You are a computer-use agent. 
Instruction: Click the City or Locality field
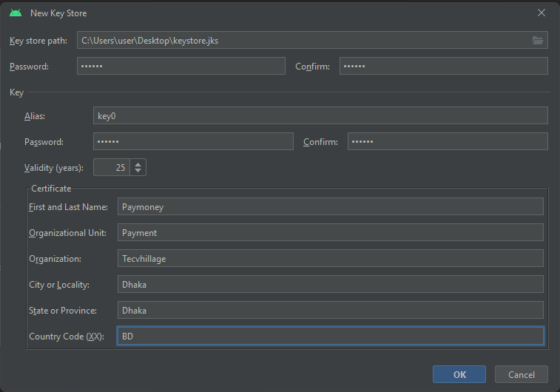(x=330, y=284)
